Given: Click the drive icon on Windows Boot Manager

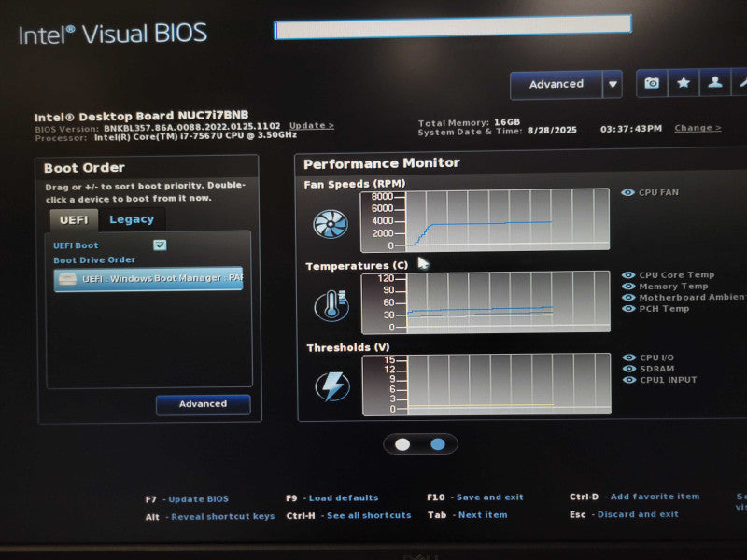Looking at the screenshot, I should tap(67, 279).
